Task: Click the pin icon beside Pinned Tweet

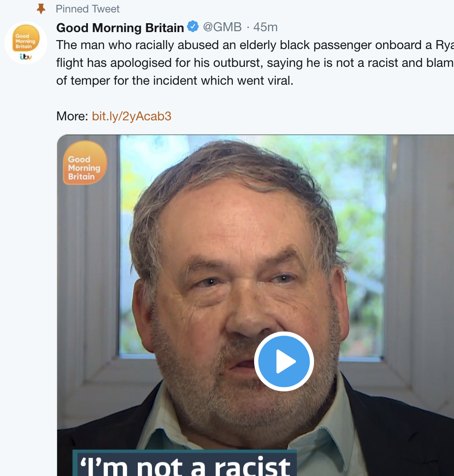Action: click(x=41, y=8)
